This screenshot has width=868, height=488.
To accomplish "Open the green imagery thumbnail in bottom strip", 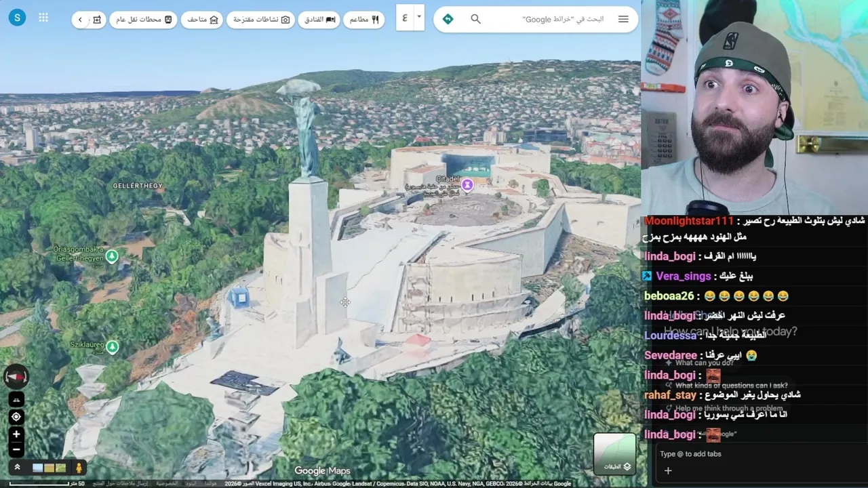I will 61,468.
